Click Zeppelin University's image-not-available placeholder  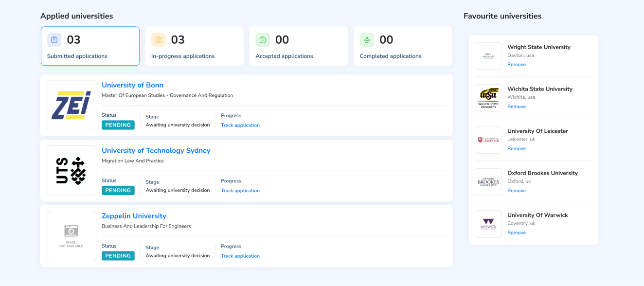[x=71, y=236]
